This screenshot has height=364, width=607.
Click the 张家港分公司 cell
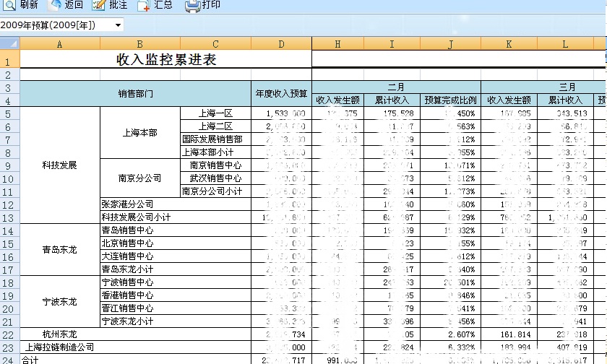176,204
